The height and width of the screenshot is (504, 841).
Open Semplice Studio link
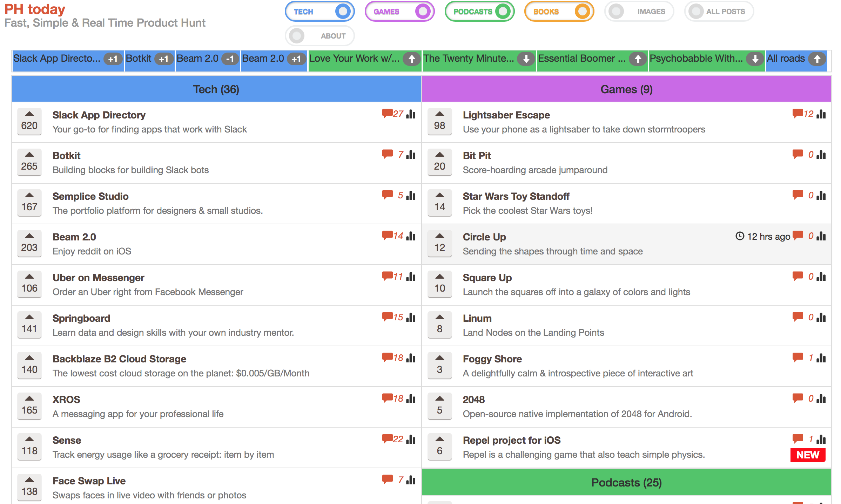click(90, 196)
